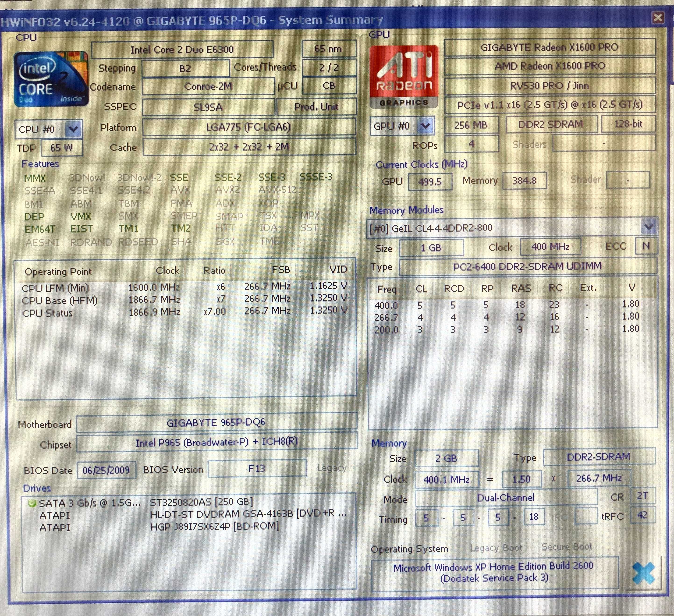Click the DEP feature label

point(34,217)
